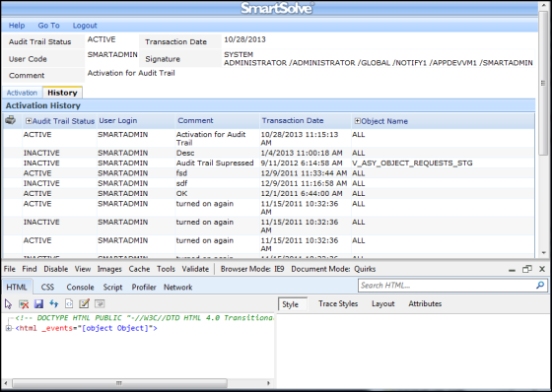Minimize the developer tools pane

click(512, 270)
